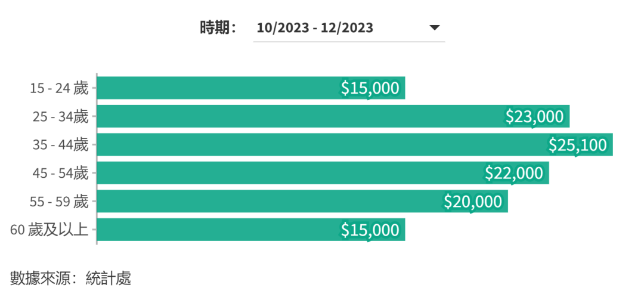Click the 55 - 59 歲 bar
This screenshot has height=300, width=644.
click(268, 202)
